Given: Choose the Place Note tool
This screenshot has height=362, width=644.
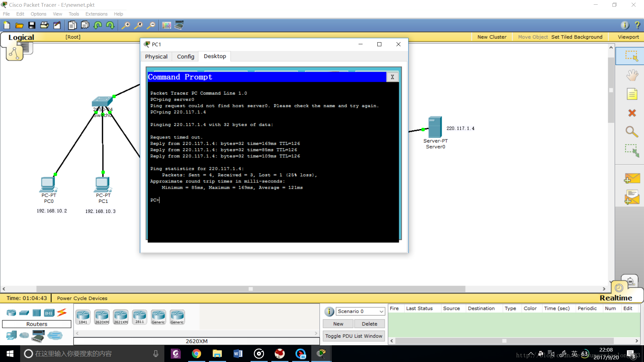Looking at the screenshot, I should click(632, 94).
